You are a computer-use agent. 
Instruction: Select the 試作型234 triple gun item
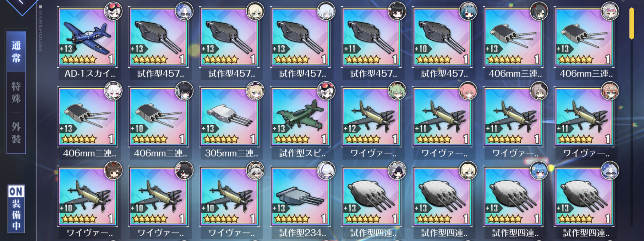300,196
